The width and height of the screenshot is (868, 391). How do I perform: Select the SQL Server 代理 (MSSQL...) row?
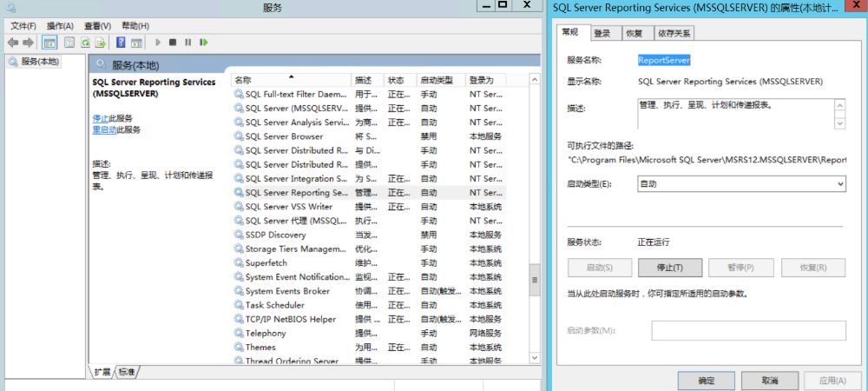(368, 221)
